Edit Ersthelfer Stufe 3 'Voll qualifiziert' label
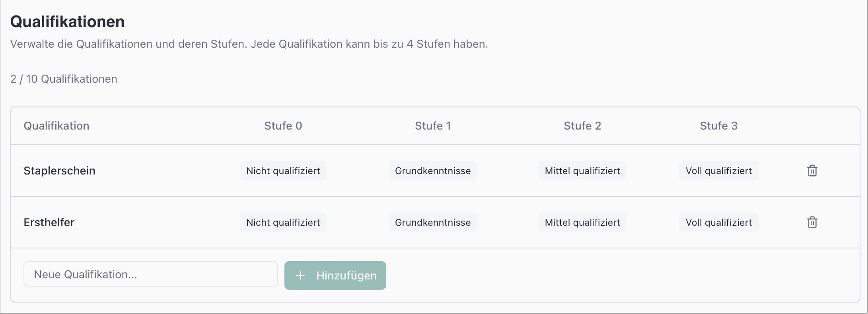The width and height of the screenshot is (868, 314). coord(718,223)
